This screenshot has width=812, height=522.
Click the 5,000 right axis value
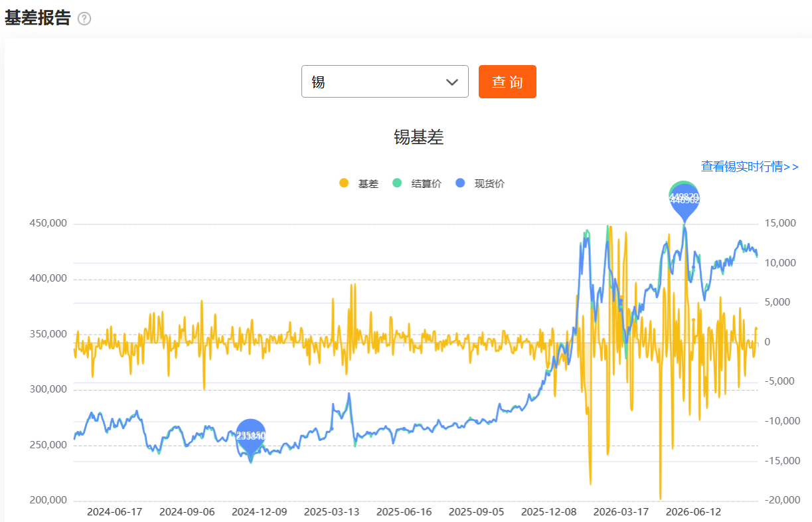click(x=776, y=302)
